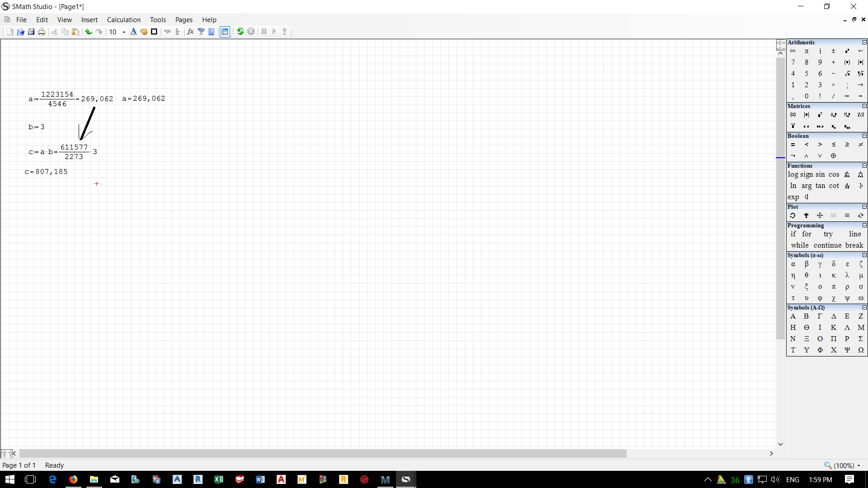Collapse the Programming panel
Viewport: 868px width, 488px height.
864,225
